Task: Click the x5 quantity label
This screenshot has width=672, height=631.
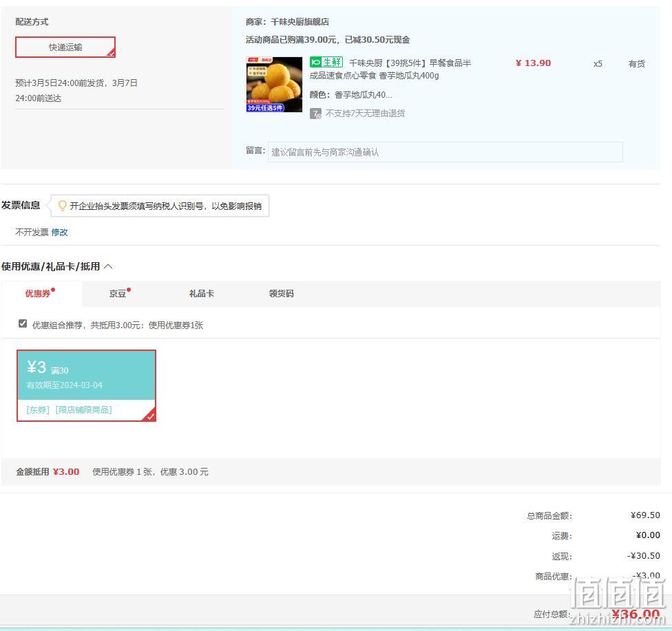Action: tap(598, 64)
